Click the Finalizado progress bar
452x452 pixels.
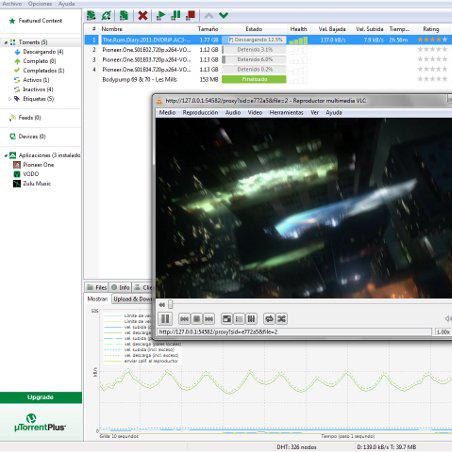[x=254, y=79]
